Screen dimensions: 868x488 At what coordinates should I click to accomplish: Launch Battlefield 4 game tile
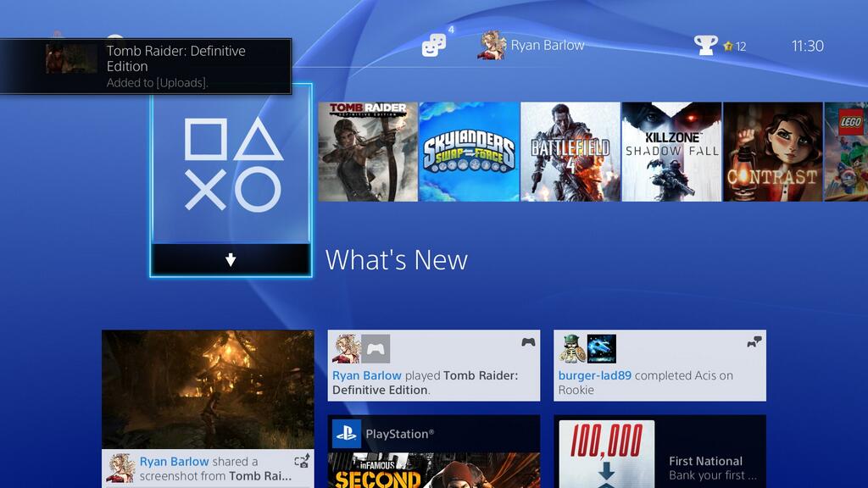coord(570,152)
